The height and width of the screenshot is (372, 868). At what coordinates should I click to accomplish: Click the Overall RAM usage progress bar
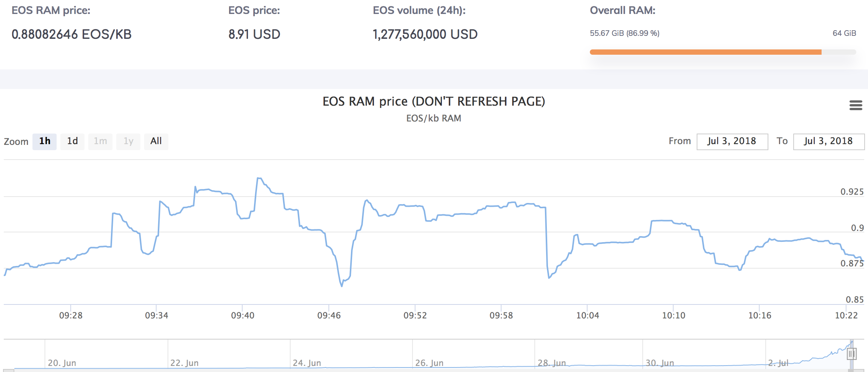click(723, 52)
